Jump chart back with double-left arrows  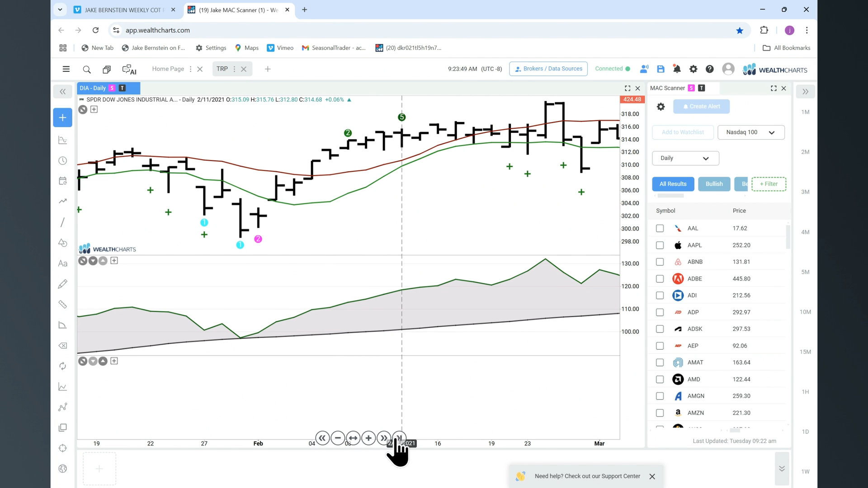322,438
